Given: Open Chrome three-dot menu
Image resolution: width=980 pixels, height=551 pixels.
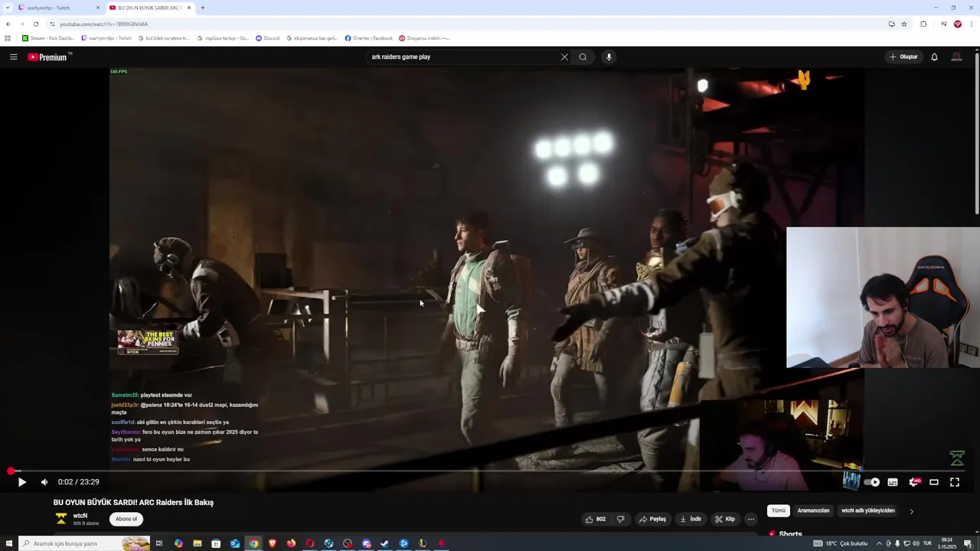Looking at the screenshot, I should click(972, 24).
